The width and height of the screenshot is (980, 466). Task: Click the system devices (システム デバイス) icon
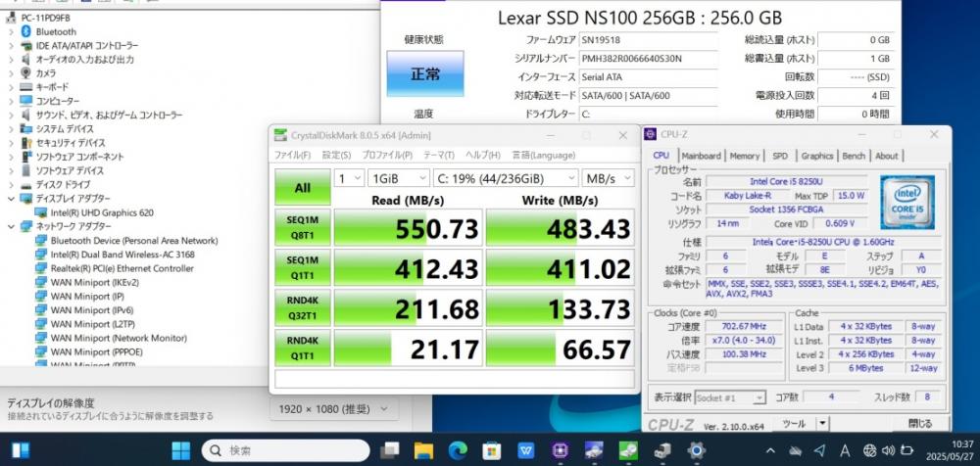(26, 128)
